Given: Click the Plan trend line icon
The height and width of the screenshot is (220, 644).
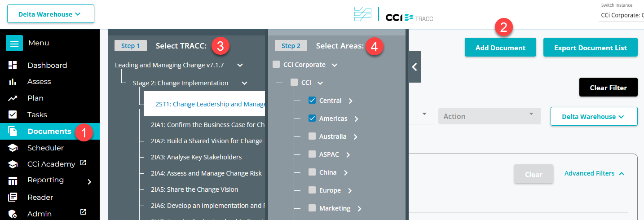Looking at the screenshot, I should (13, 98).
